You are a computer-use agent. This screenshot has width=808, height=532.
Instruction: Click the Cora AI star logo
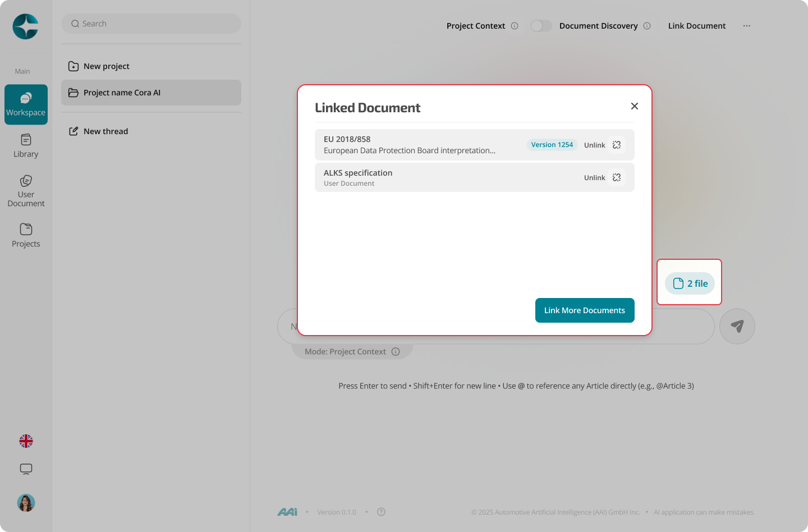(x=26, y=26)
